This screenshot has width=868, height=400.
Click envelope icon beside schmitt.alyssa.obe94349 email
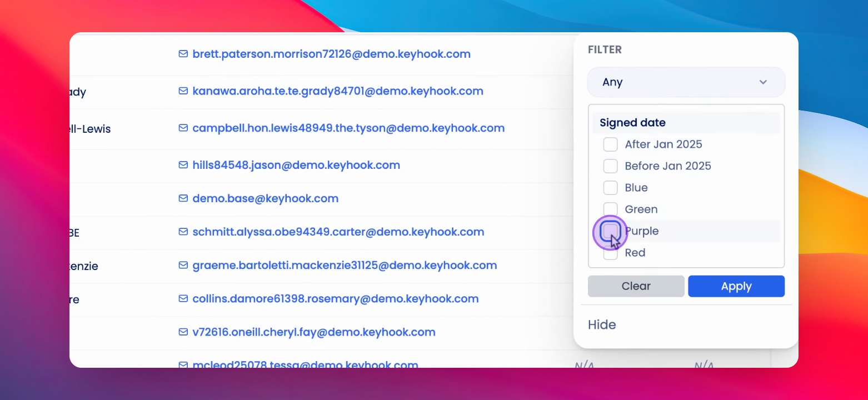click(183, 232)
